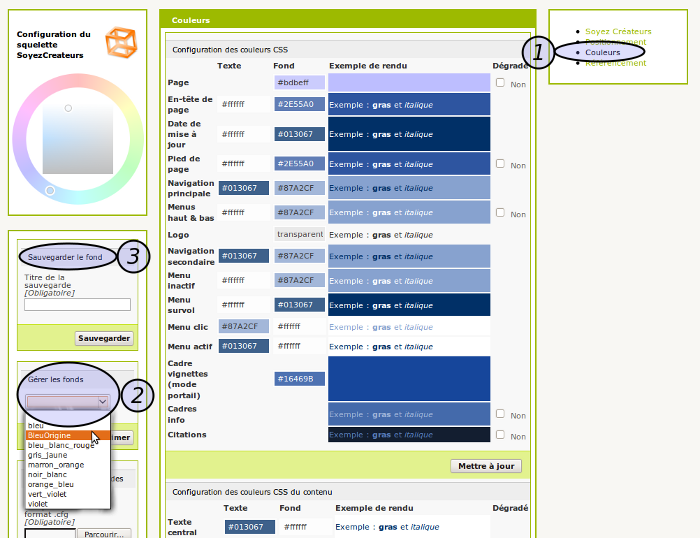Viewport: 700px width, 538px height.
Task: Choose marron_orange in the backgrounds list
Action: (56, 465)
